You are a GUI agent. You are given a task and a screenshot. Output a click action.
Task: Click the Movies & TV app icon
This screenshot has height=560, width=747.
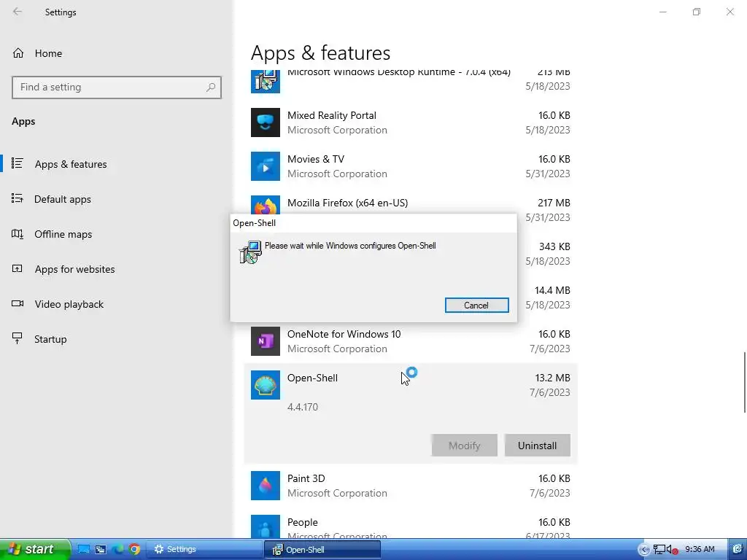[x=266, y=166]
